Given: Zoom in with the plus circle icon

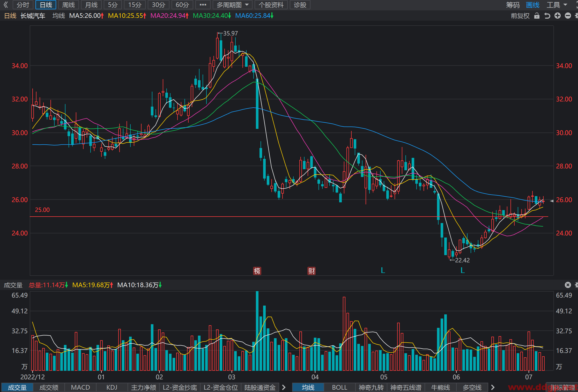Looking at the screenshot, I should tap(558, 16).
